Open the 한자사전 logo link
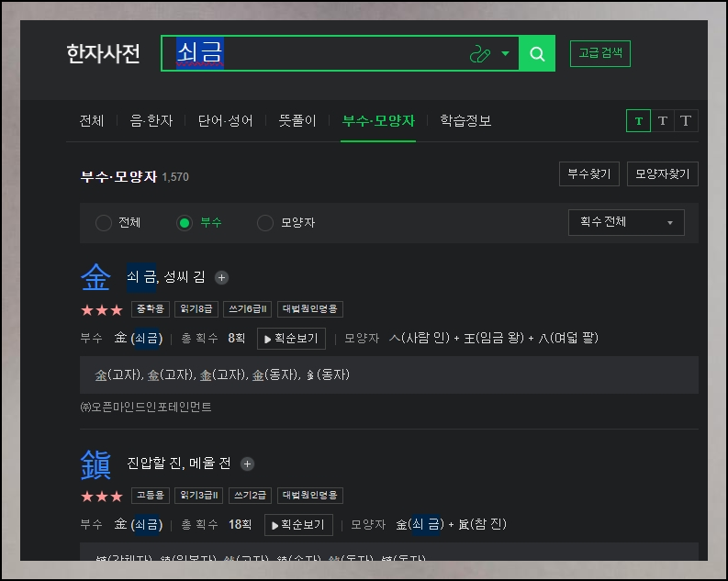Screen dimensions: 728x581 click(x=103, y=53)
